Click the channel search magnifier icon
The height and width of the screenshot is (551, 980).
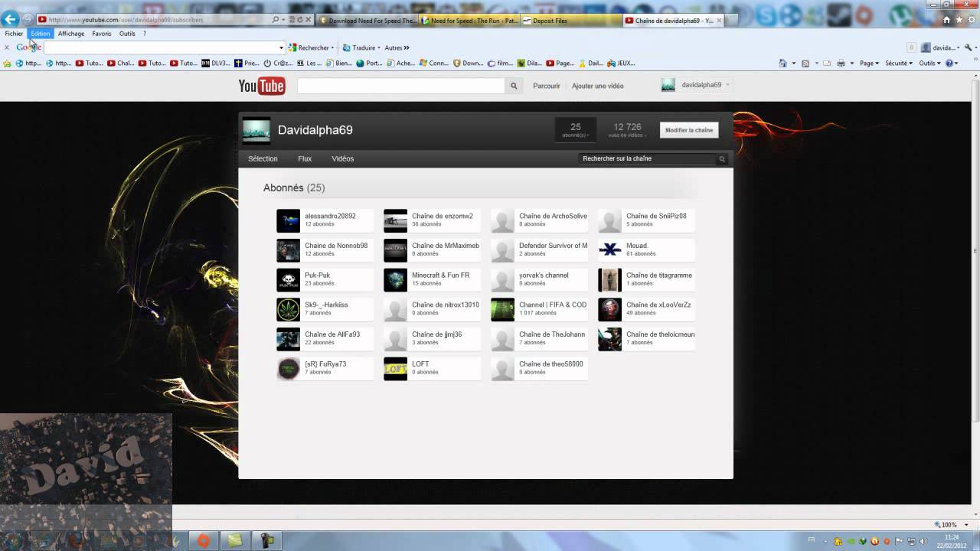(x=721, y=159)
